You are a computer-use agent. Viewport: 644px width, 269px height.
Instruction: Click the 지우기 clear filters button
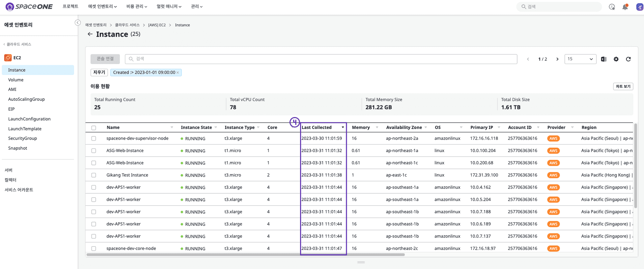99,72
